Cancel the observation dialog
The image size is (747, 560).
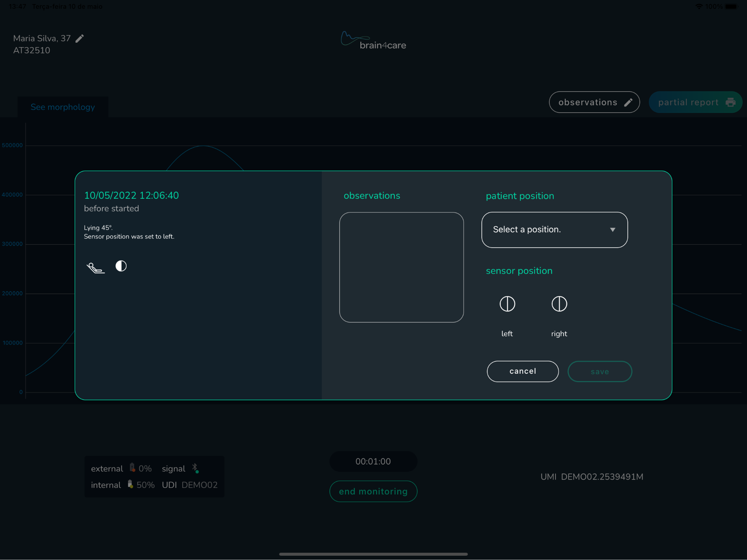(x=523, y=371)
